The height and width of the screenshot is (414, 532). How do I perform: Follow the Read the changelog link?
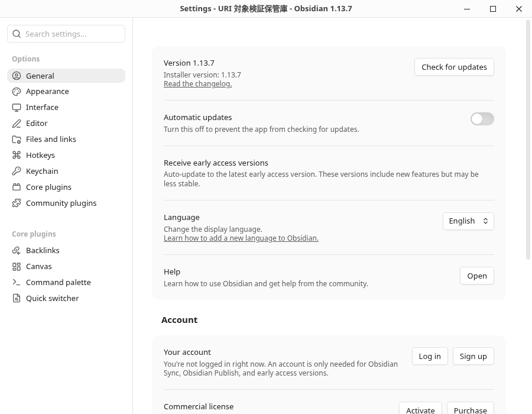coord(198,84)
